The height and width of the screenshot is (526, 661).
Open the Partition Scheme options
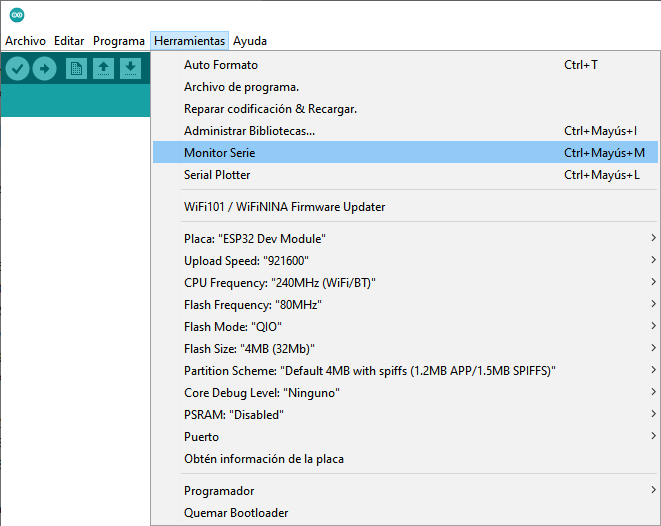405,370
